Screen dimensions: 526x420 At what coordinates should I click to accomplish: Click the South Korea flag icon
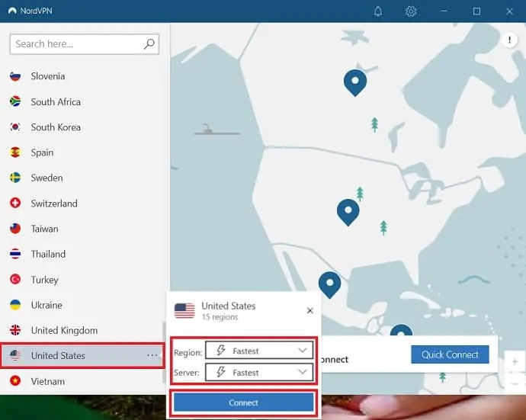click(15, 127)
